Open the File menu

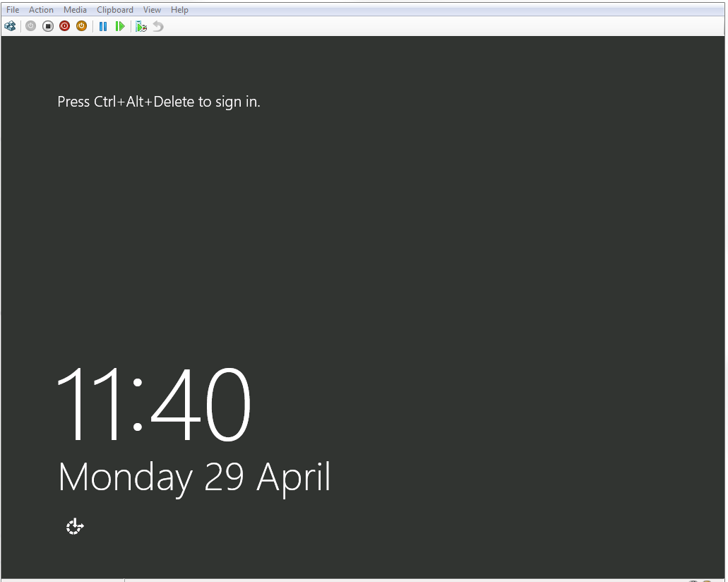coord(13,10)
